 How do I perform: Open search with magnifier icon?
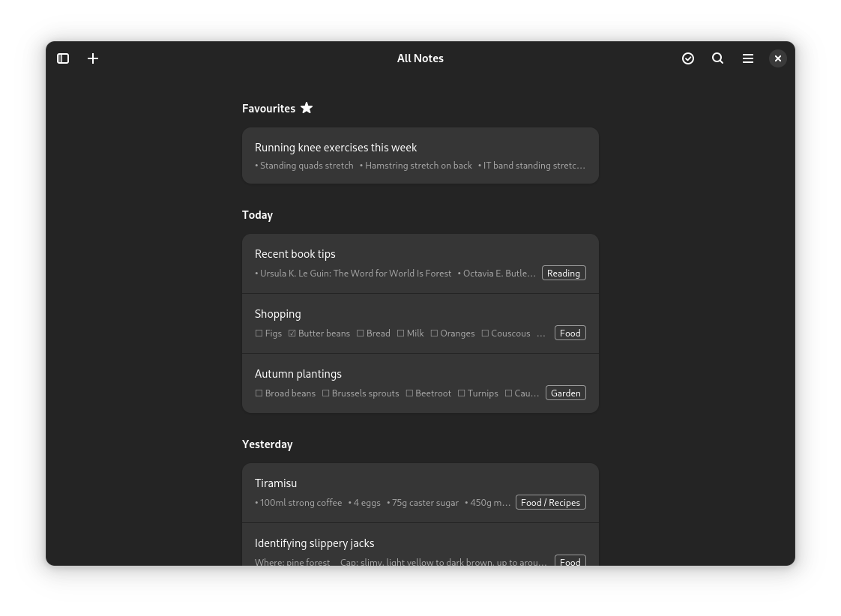[x=717, y=58]
